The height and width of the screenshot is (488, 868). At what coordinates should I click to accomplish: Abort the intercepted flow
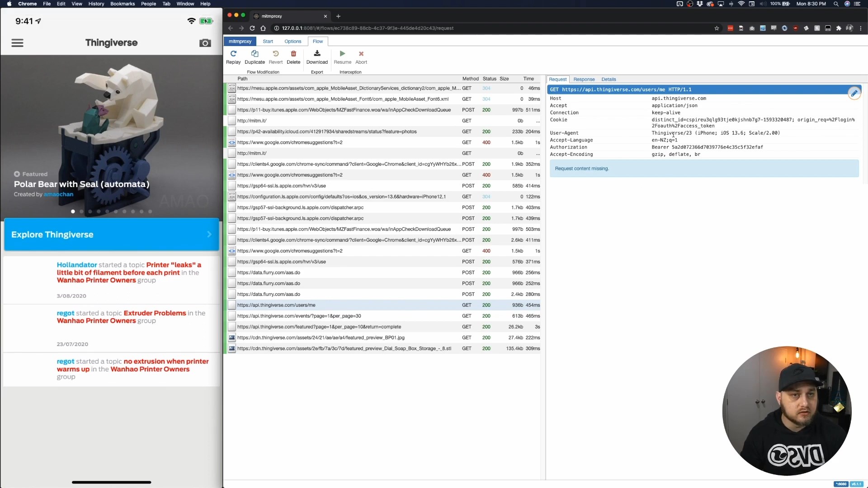(x=361, y=57)
